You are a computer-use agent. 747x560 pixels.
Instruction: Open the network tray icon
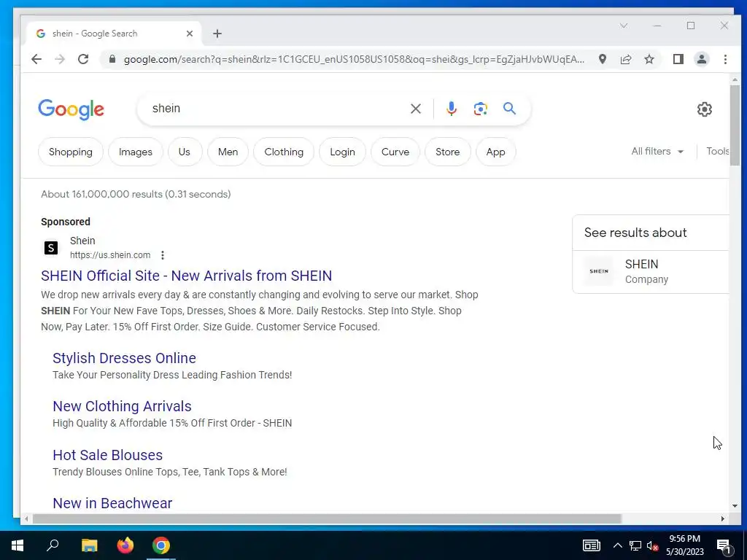635,545
